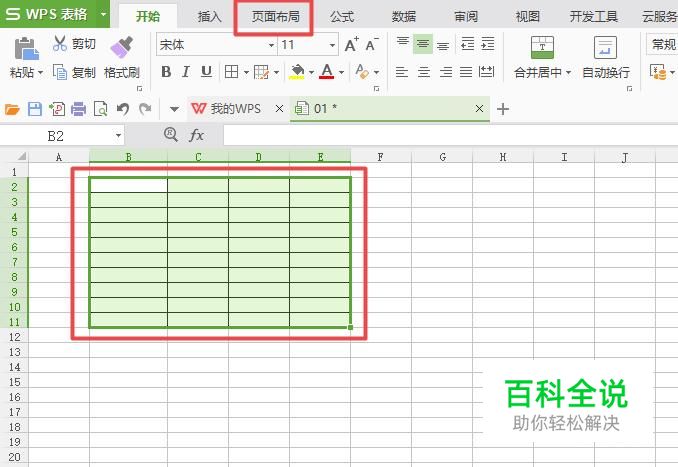Click the undo arrow icon
Viewport: 678px width, 467px height.
click(x=123, y=109)
